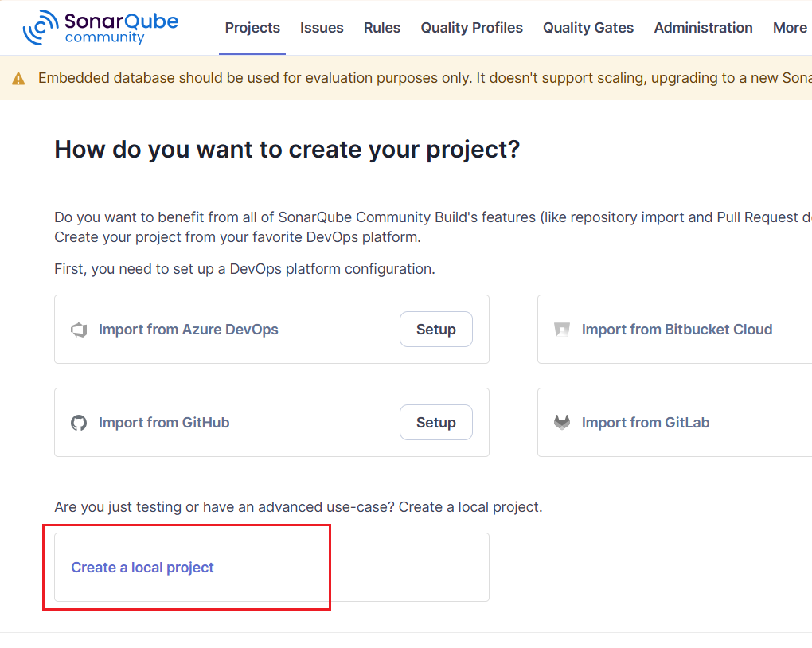Click the 'Are you just testing' sentence
The image size is (812, 648).
pyautogui.click(x=299, y=507)
